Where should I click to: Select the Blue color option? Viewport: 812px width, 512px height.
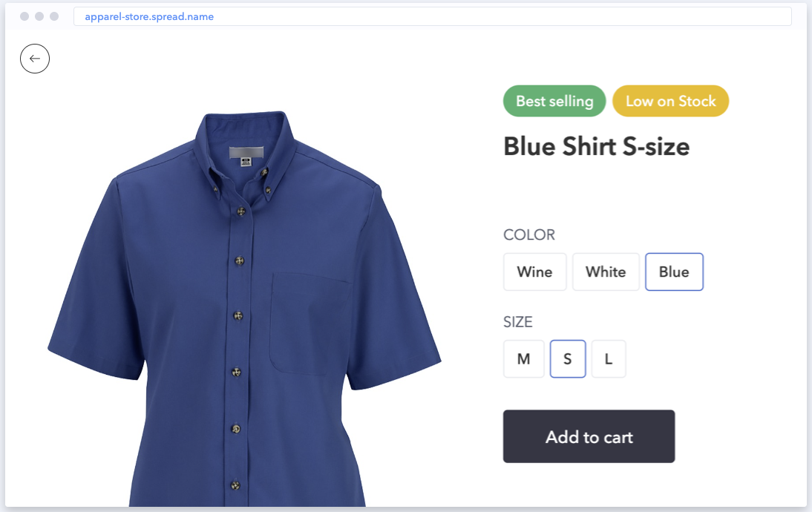674,272
